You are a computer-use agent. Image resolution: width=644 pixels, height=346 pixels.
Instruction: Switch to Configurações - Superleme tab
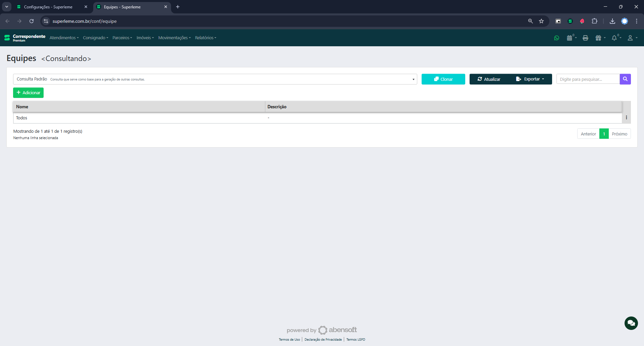(48, 7)
